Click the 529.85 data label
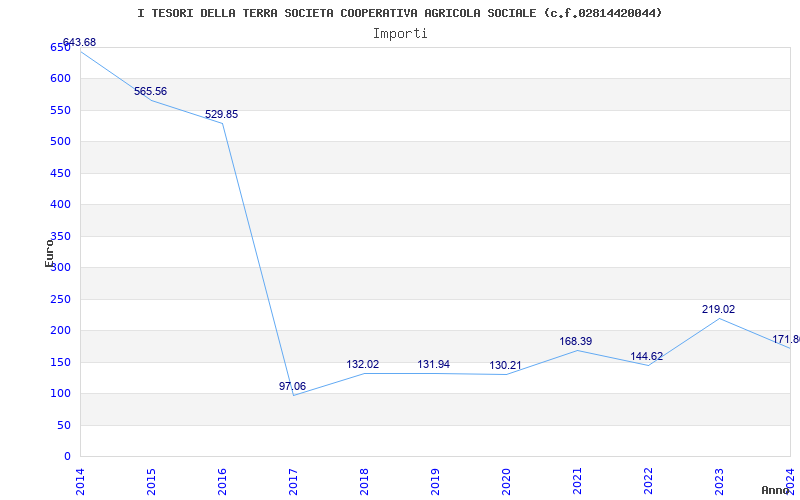Image resolution: width=800 pixels, height=500 pixels. pyautogui.click(x=221, y=114)
